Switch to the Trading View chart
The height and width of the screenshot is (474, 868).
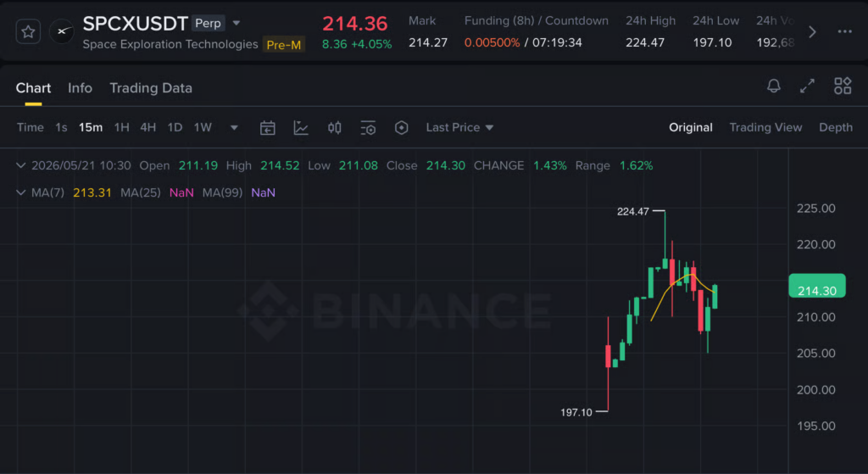[765, 127]
